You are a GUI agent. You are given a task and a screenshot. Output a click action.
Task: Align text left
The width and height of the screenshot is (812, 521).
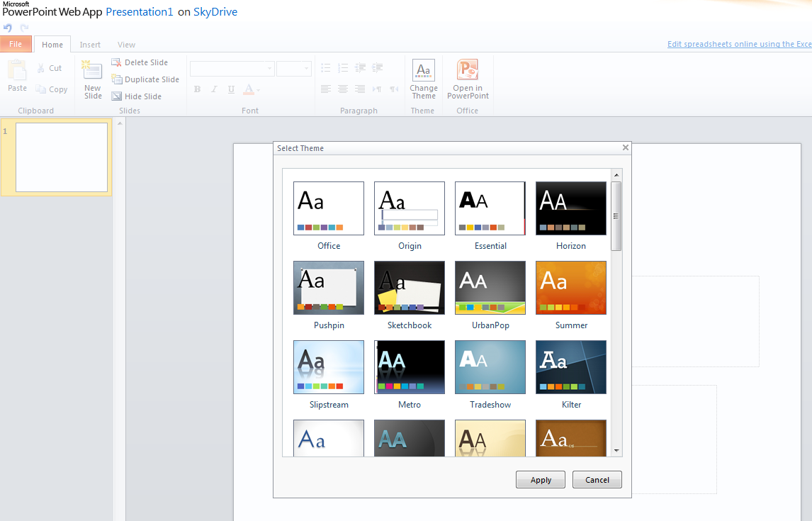coord(326,89)
